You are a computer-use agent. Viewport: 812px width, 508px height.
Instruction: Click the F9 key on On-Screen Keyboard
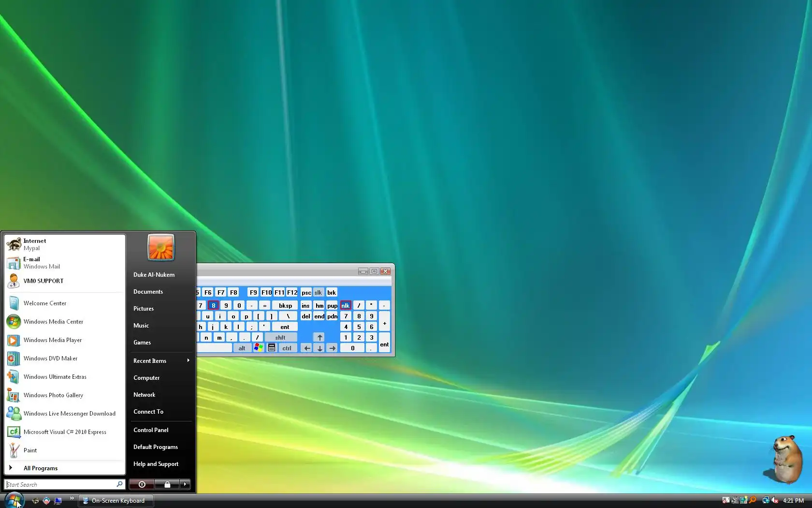click(x=253, y=292)
